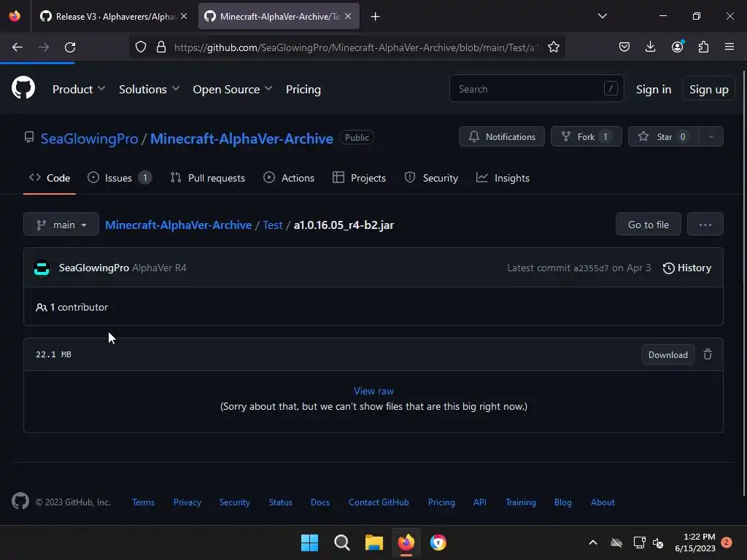Open the Firefox extensions puzzle icon
The width and height of the screenshot is (747, 560).
pyautogui.click(x=703, y=47)
